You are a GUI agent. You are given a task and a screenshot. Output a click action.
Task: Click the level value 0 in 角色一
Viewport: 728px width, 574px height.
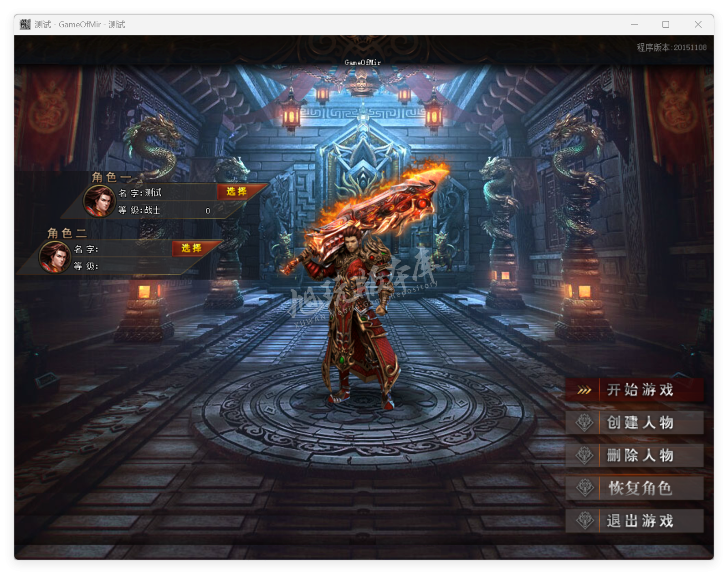208,210
